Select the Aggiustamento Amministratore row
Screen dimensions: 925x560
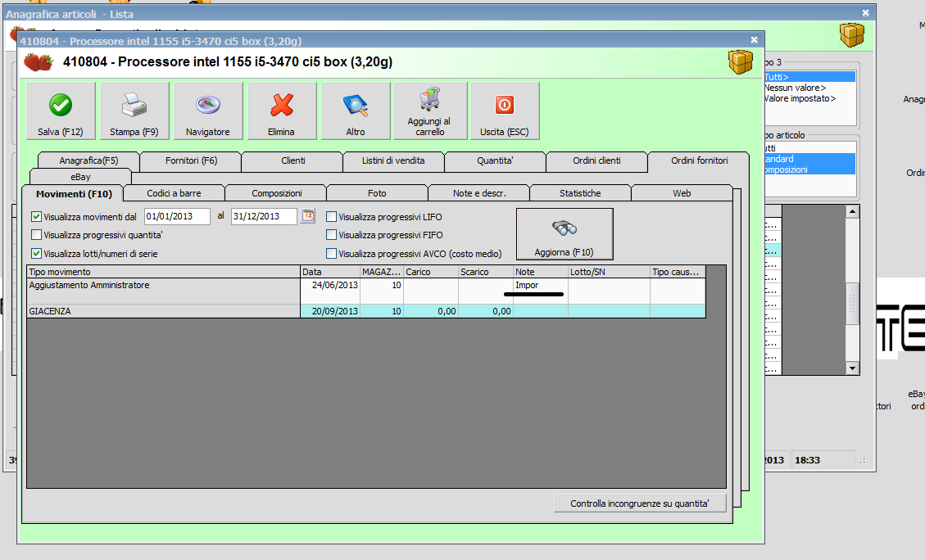[366, 291]
